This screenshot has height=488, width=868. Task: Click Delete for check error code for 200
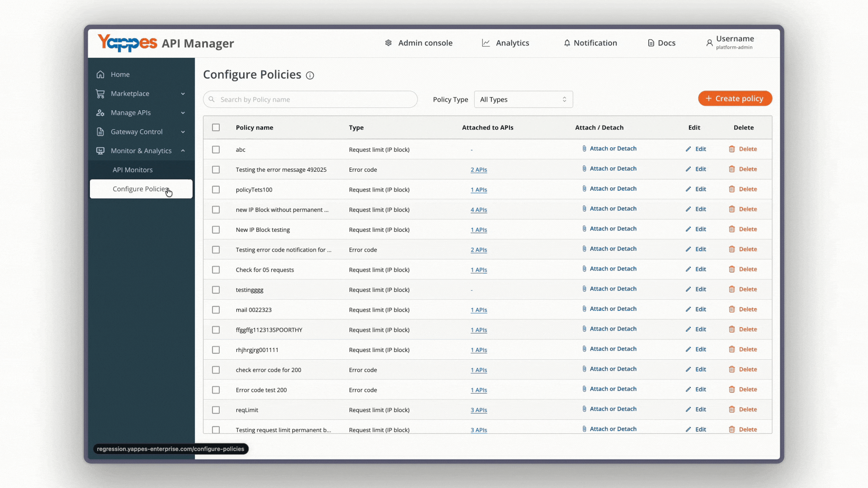tap(743, 370)
